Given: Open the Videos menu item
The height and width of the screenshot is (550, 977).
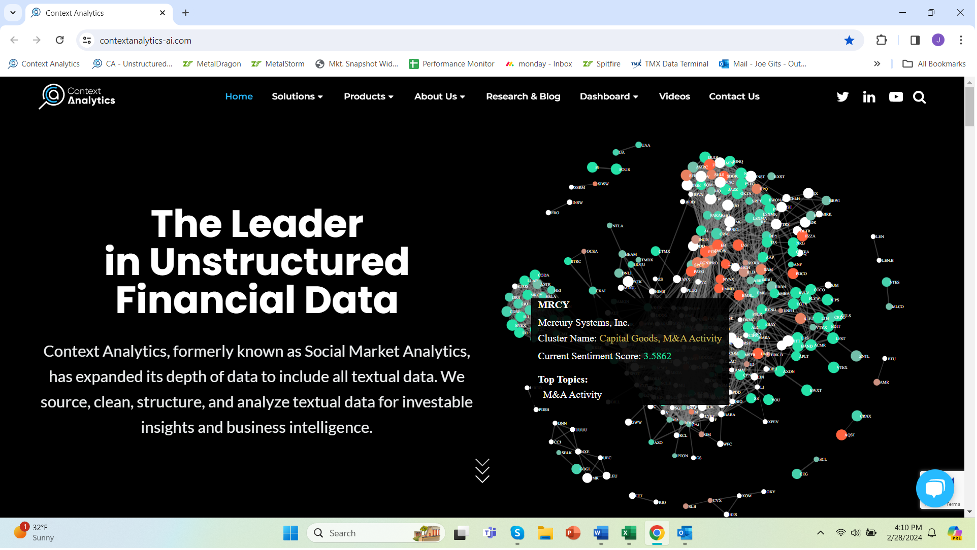Looking at the screenshot, I should 674,97.
